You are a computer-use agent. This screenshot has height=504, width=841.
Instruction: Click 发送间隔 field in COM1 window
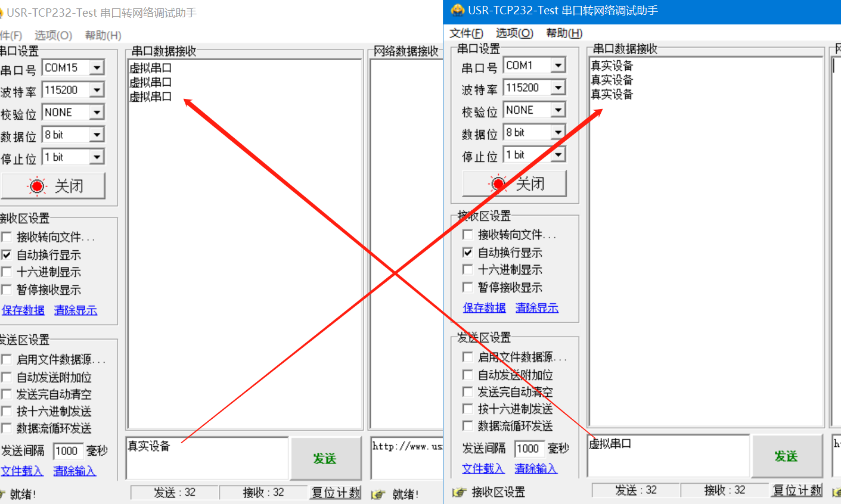pyautogui.click(x=529, y=449)
